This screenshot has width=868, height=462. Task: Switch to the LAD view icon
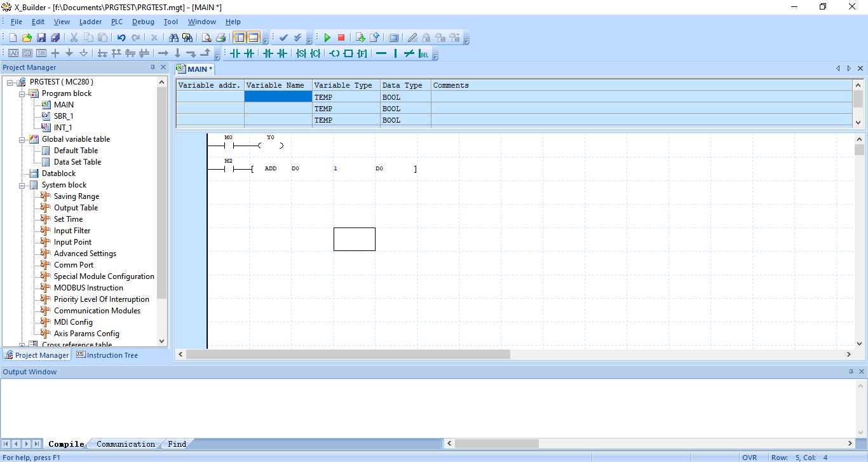13,54
